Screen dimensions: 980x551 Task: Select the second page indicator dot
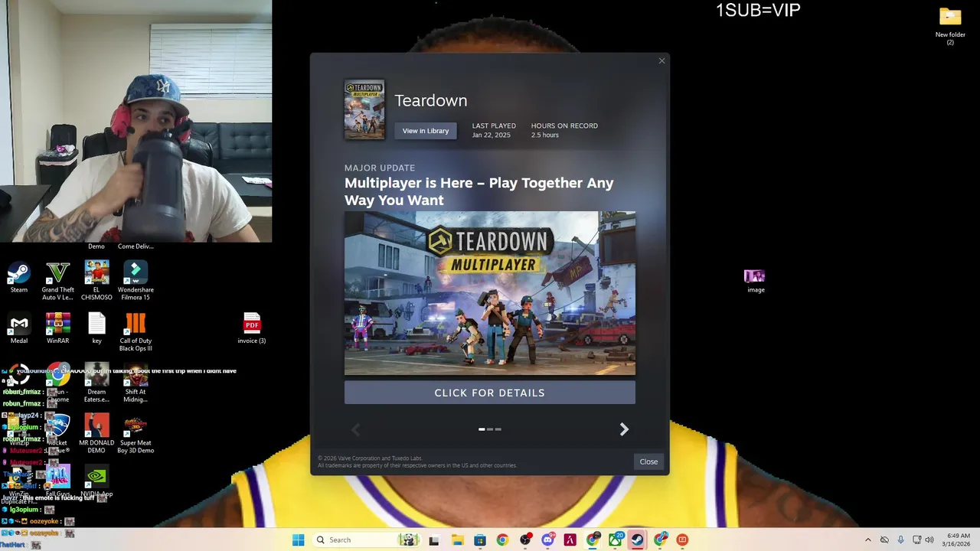(x=490, y=429)
